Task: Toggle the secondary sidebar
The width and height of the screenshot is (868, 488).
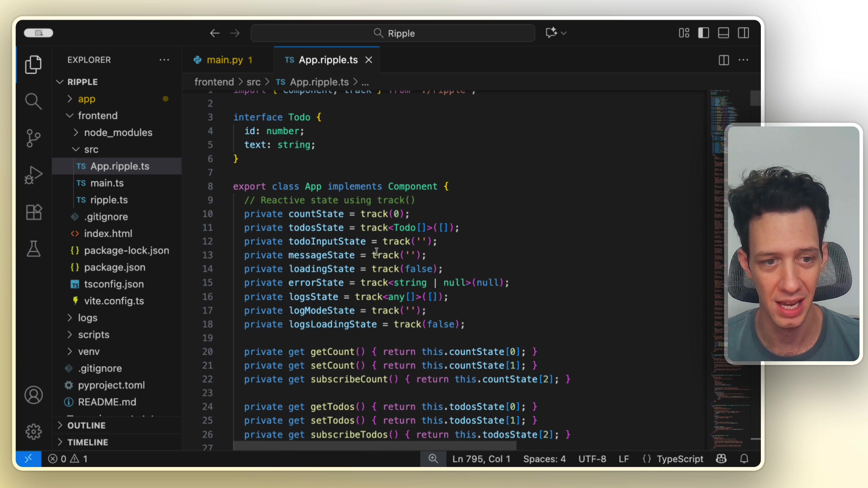Action: (744, 33)
